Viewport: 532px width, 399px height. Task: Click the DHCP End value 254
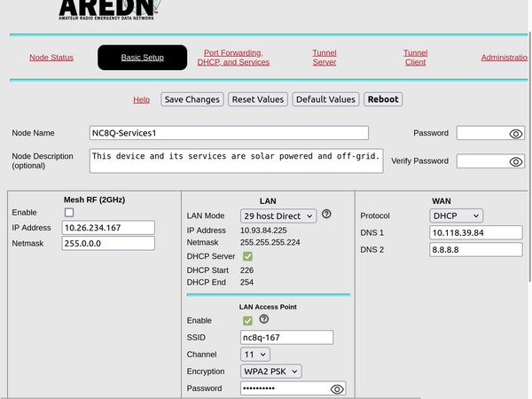pyautogui.click(x=246, y=282)
